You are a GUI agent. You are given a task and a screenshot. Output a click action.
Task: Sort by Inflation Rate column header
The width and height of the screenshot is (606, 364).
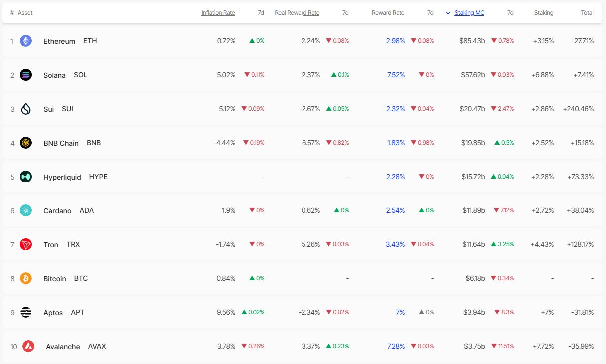pos(218,13)
